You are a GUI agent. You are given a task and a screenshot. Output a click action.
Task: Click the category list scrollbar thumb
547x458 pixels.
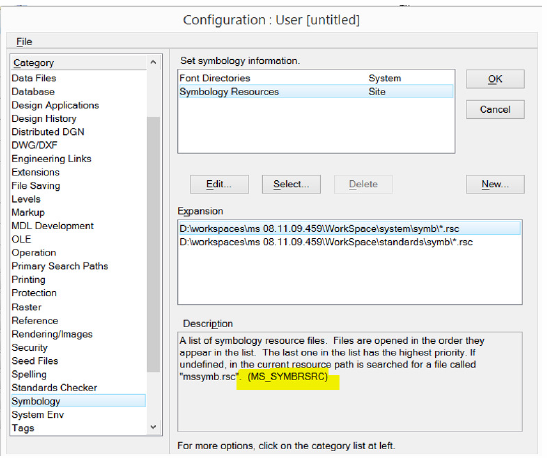(153, 244)
